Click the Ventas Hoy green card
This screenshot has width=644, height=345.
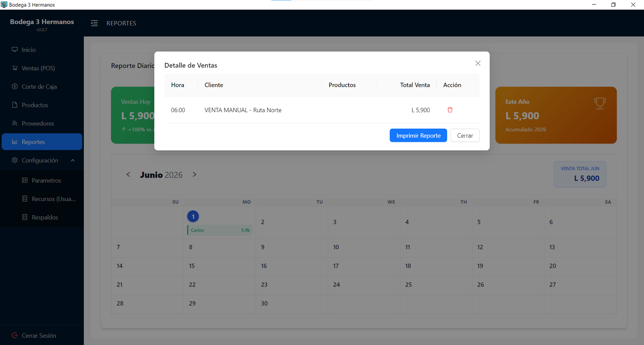(x=133, y=115)
